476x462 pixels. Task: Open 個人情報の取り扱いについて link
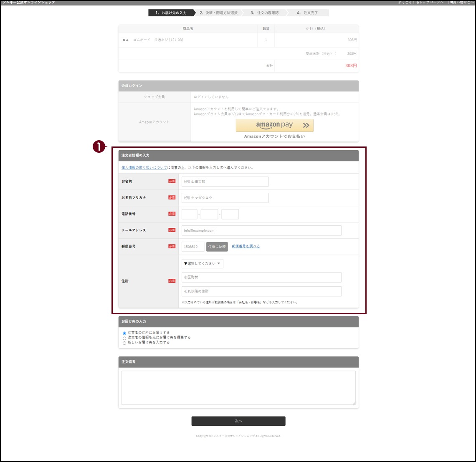tap(144, 168)
